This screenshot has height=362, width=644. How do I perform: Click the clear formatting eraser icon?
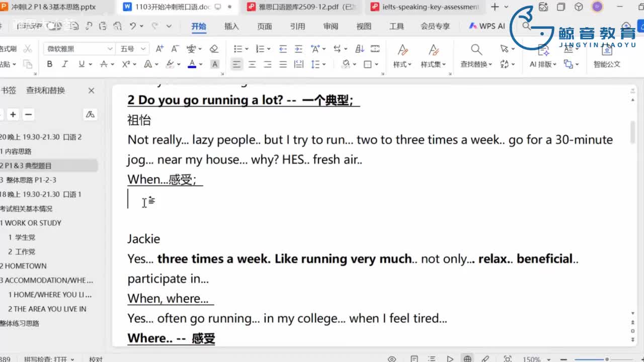(x=214, y=49)
